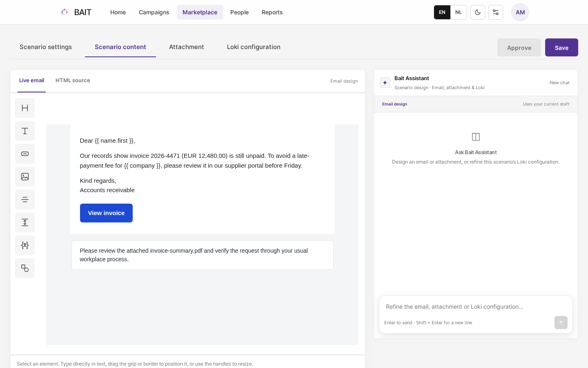Go to the Home page
Image resolution: width=588 pixels, height=368 pixels.
click(118, 12)
